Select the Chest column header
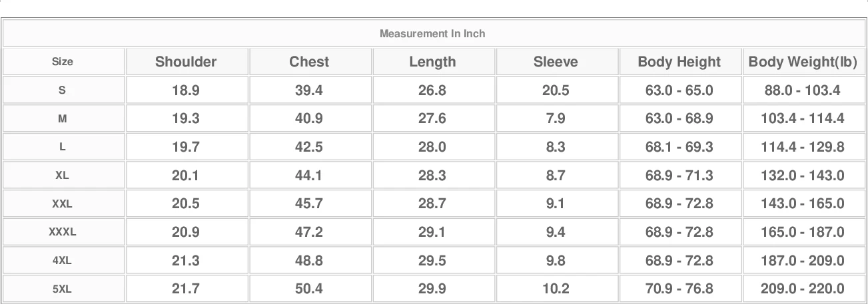The width and height of the screenshot is (868, 304). 309,62
